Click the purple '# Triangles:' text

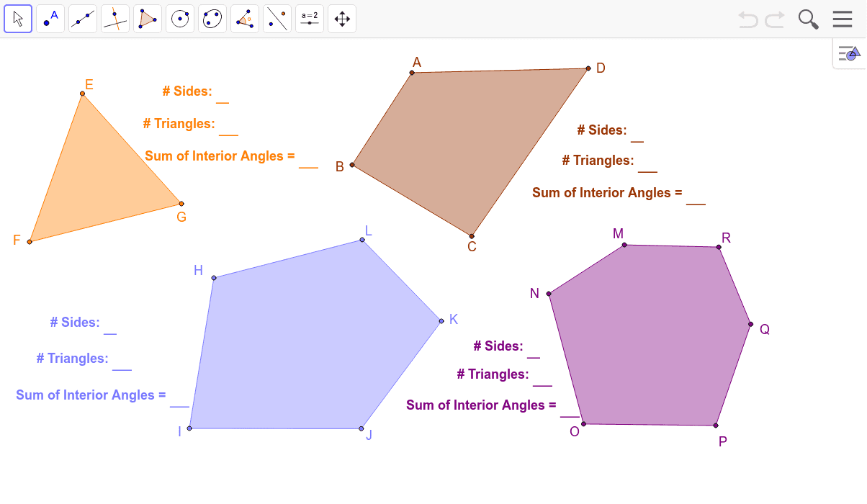pos(493,374)
